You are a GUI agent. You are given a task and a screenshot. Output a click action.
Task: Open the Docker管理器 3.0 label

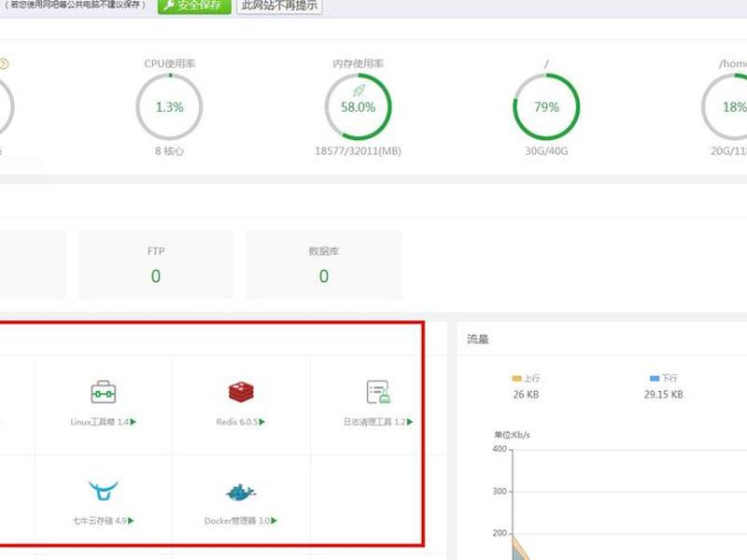[x=237, y=521]
